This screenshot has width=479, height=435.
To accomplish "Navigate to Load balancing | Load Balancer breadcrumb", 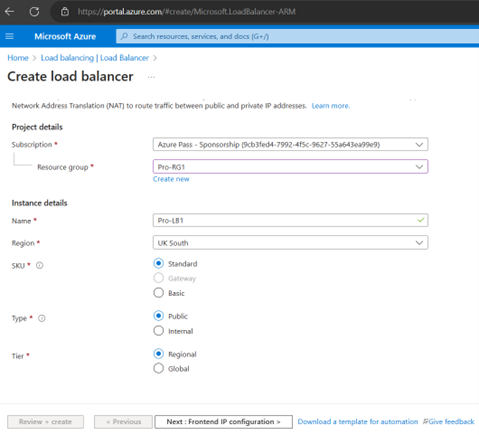I will point(95,58).
